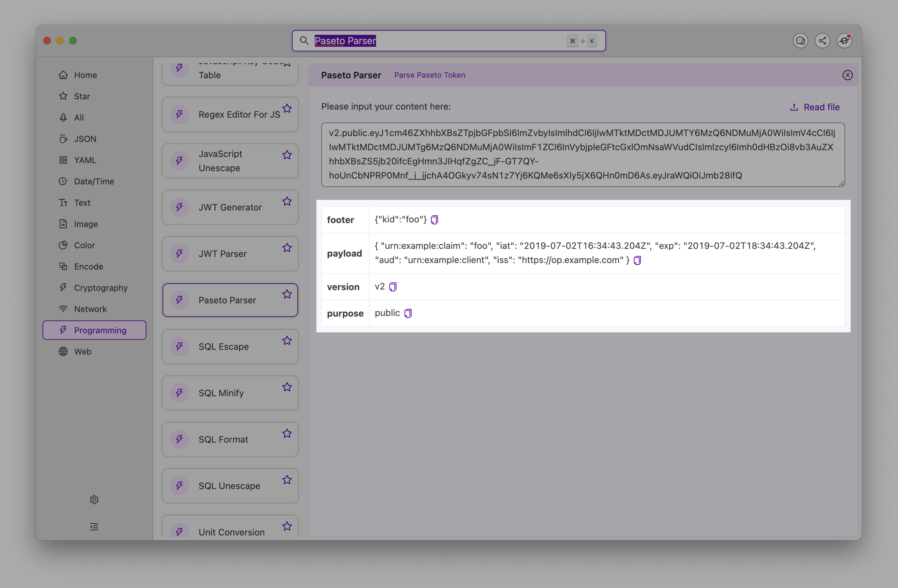Collapse the sidebar menu icon

tap(94, 527)
